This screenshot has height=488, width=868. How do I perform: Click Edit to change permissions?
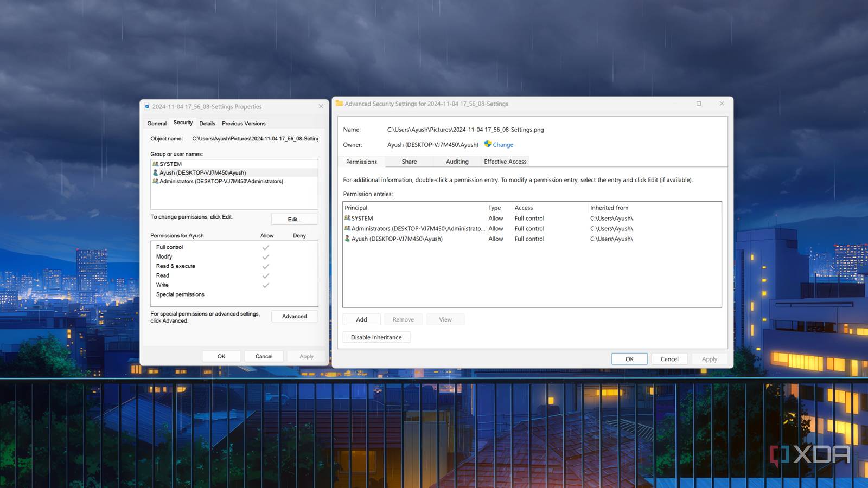pyautogui.click(x=294, y=219)
